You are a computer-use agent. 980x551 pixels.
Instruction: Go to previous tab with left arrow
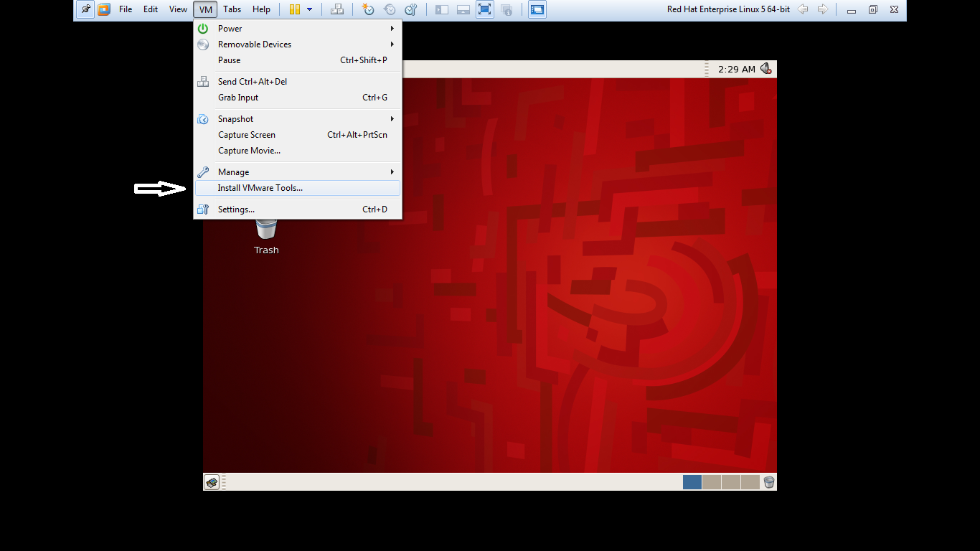point(803,9)
